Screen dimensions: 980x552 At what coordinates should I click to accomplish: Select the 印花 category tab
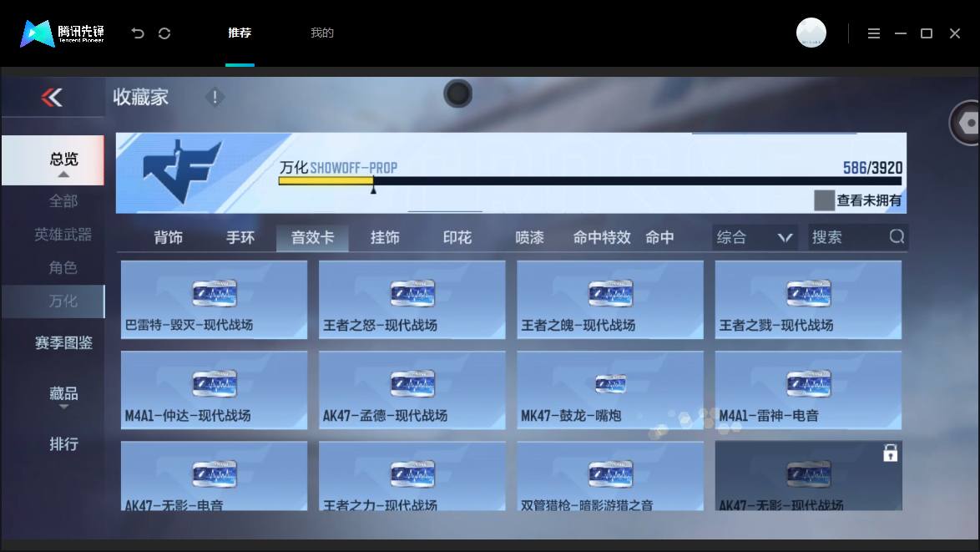point(457,237)
